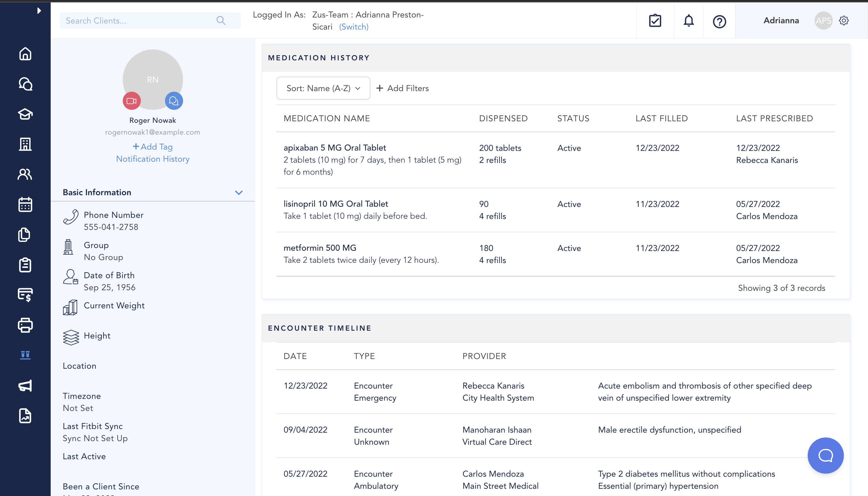Click the calendar icon in sidebar
Screen dimensions: 868x496
tap(25, 204)
